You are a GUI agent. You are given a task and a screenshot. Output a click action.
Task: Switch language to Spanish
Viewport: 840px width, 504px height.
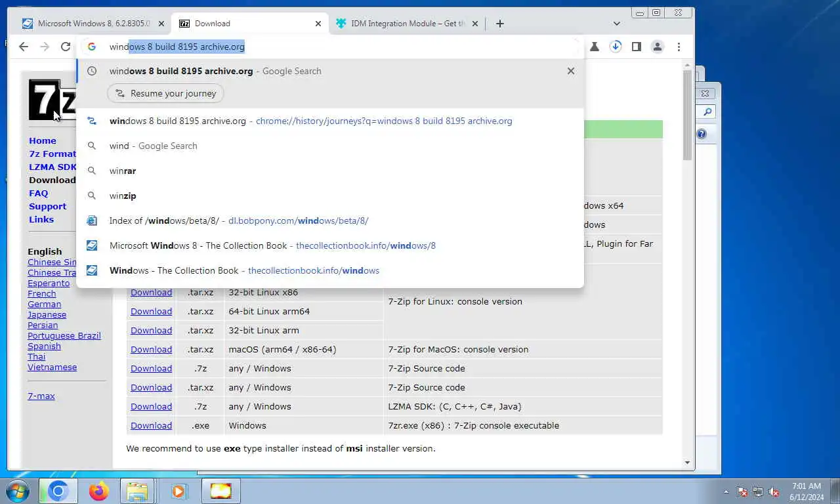pyautogui.click(x=44, y=346)
